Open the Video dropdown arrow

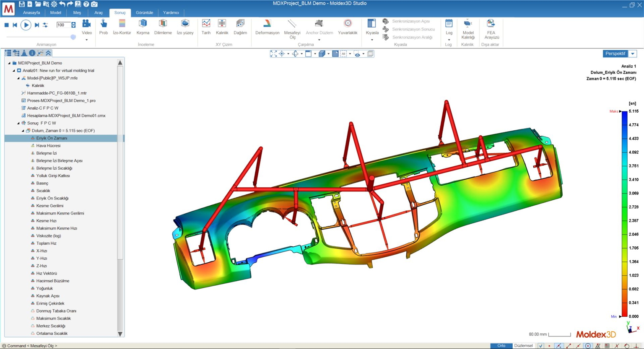pyautogui.click(x=86, y=40)
